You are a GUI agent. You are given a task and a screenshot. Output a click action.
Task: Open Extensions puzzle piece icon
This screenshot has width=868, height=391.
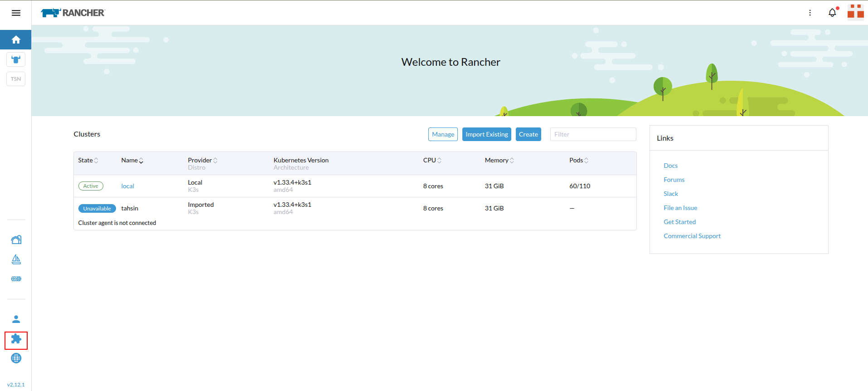point(16,339)
